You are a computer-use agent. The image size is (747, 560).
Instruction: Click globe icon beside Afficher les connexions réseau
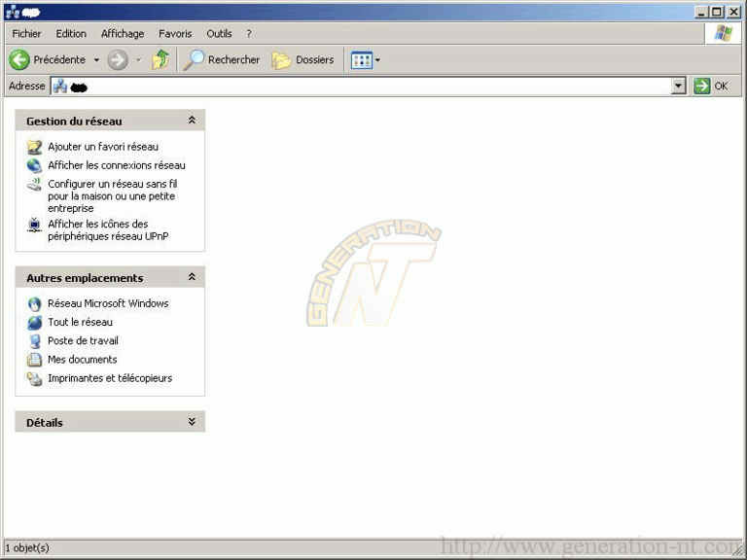tap(34, 165)
